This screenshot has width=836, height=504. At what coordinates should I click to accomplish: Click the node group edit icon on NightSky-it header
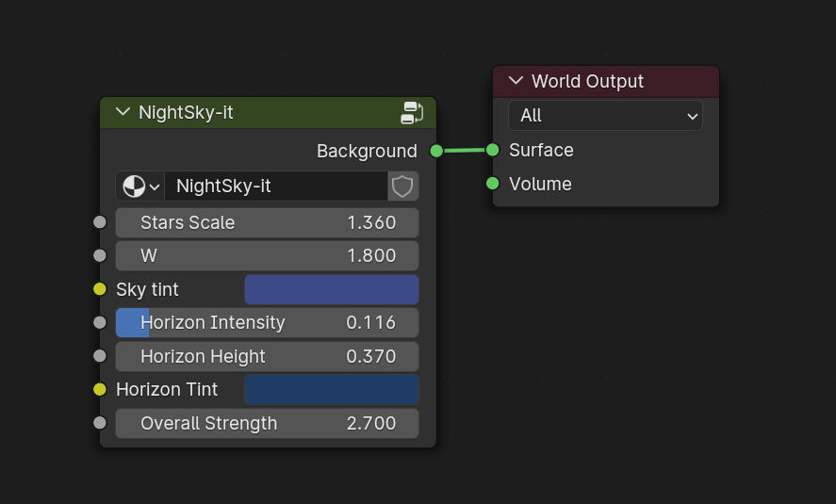pyautogui.click(x=412, y=113)
